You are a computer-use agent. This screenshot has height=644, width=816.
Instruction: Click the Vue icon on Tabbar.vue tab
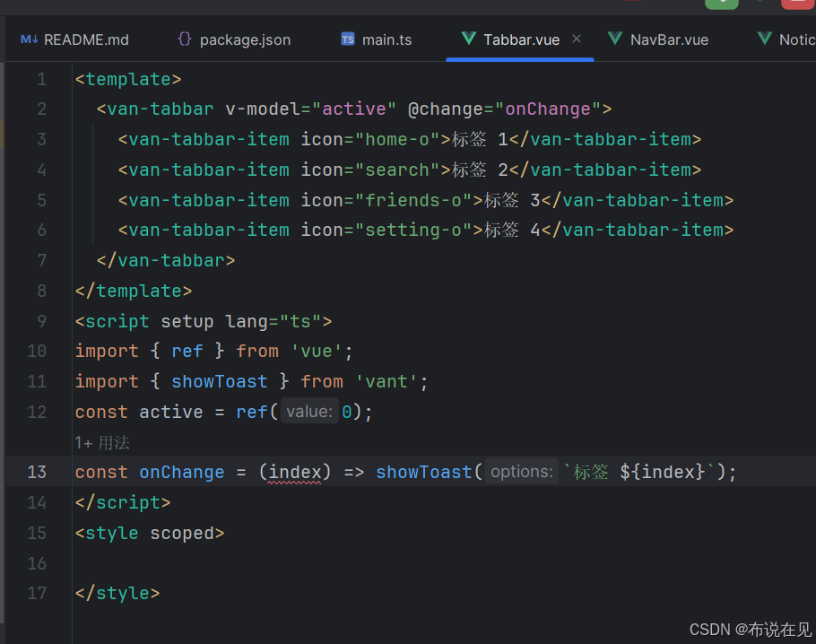click(x=469, y=38)
